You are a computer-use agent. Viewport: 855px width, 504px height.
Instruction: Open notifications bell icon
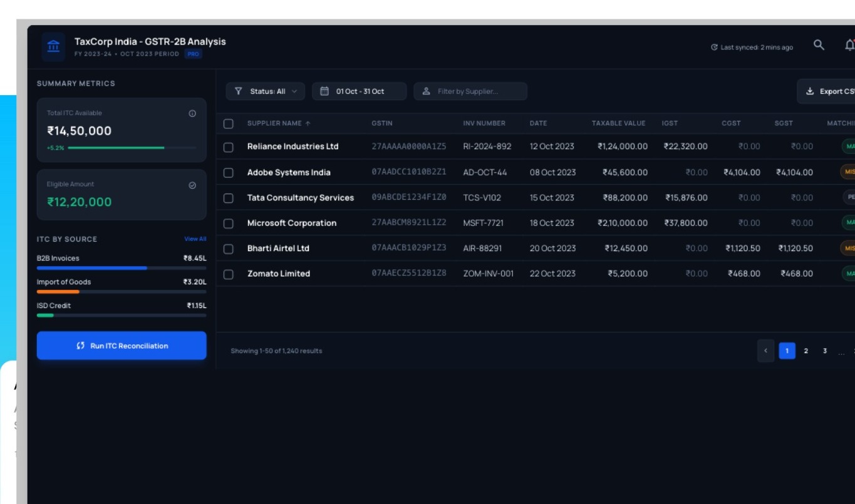point(849,45)
